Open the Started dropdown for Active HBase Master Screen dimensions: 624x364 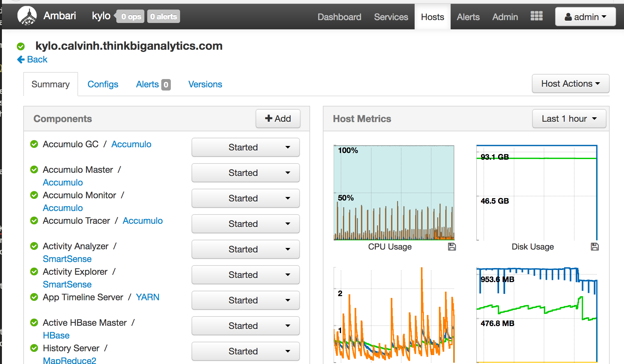(x=246, y=326)
